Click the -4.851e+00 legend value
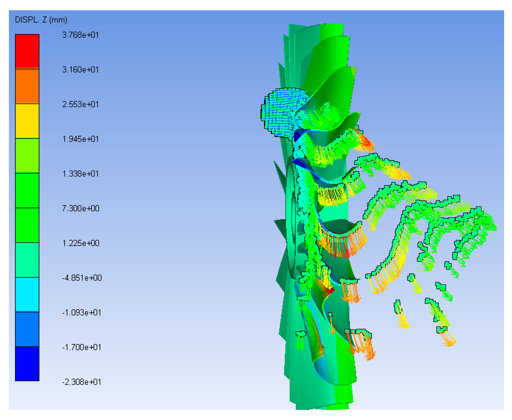 coord(82,278)
